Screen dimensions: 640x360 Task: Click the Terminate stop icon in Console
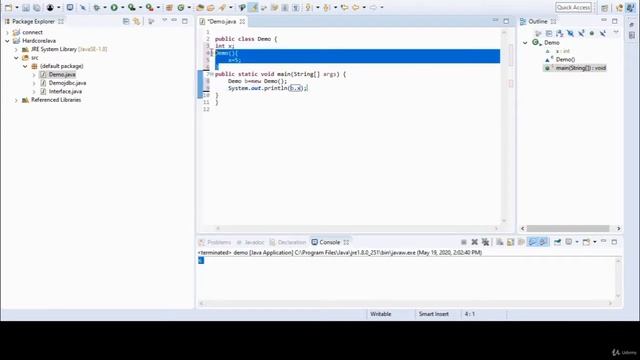click(x=464, y=242)
